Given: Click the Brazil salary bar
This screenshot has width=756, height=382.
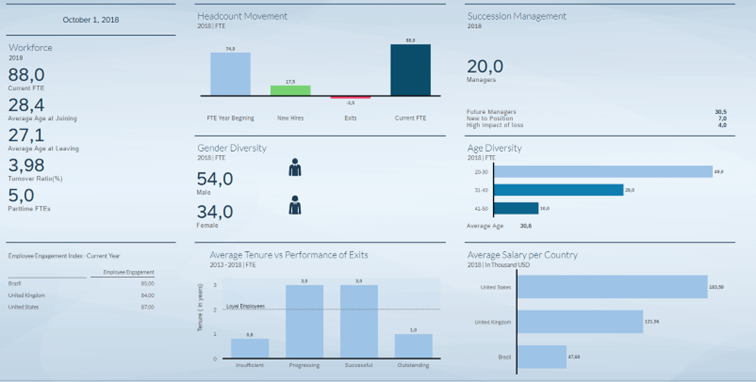Looking at the screenshot, I should click(542, 357).
